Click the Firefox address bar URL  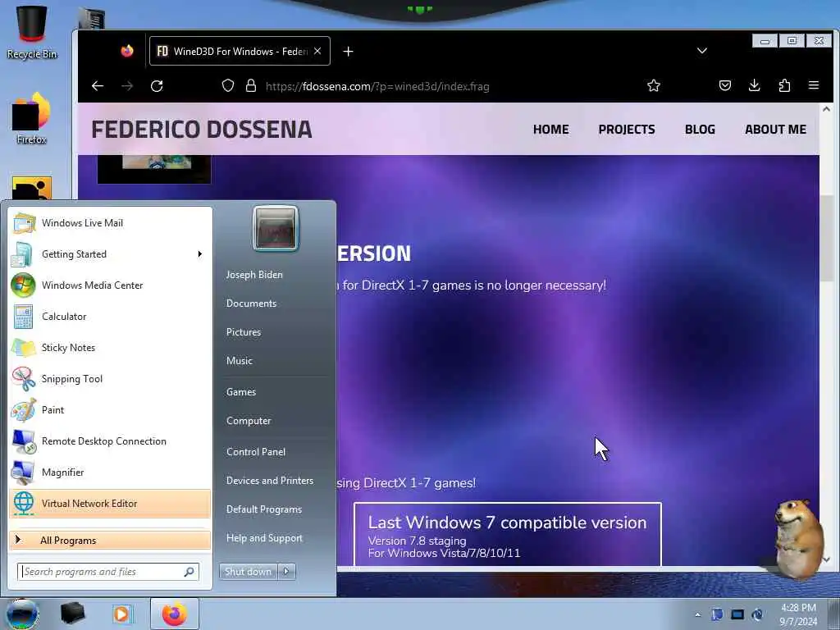click(377, 86)
